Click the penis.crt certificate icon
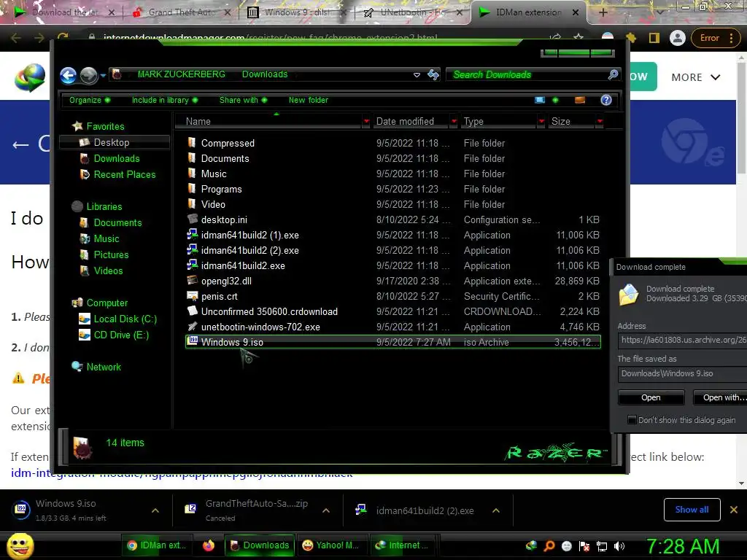 192,296
